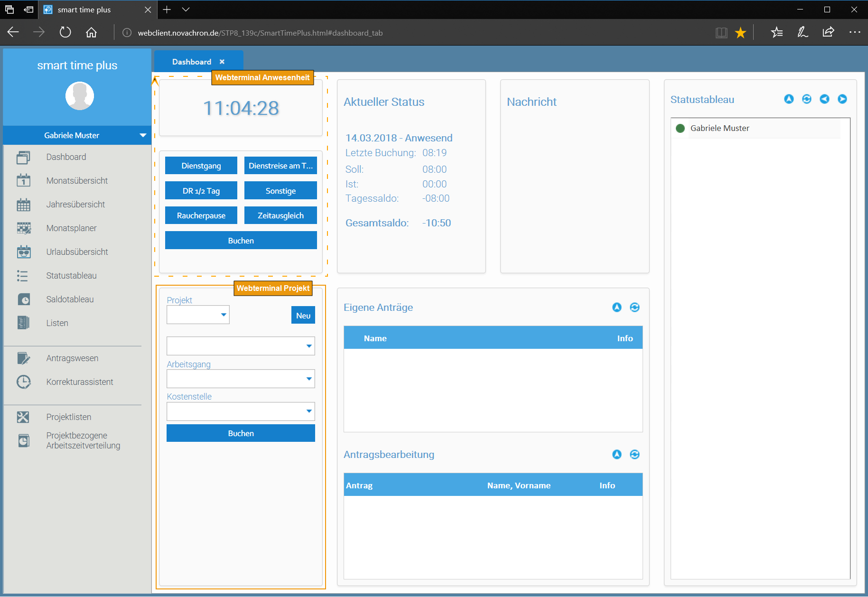
Task: Click Buchen in Webterminal Anwesenheit
Action: click(x=241, y=241)
